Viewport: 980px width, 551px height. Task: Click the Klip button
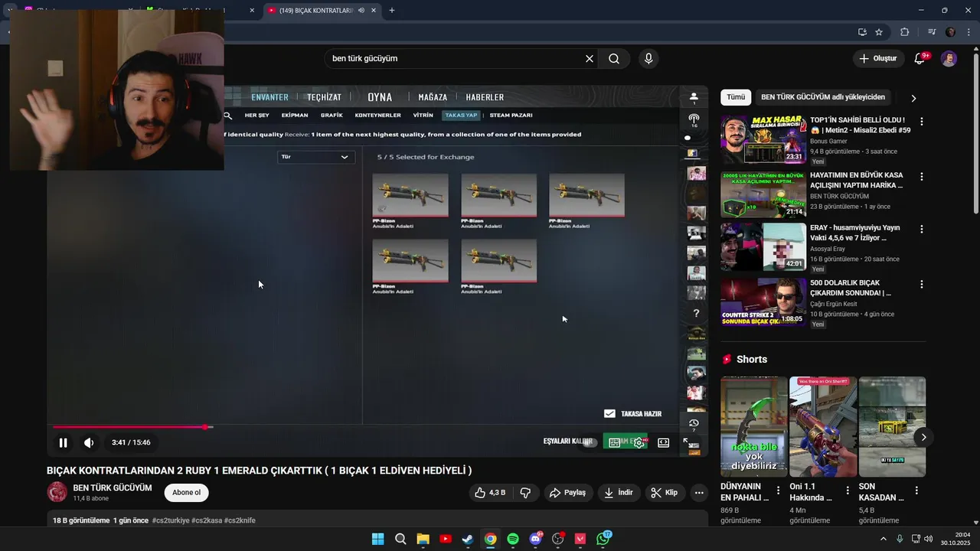665,493
